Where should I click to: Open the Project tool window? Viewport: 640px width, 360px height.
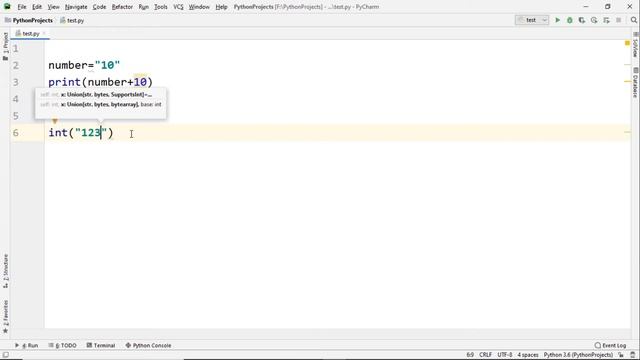coord(5,46)
